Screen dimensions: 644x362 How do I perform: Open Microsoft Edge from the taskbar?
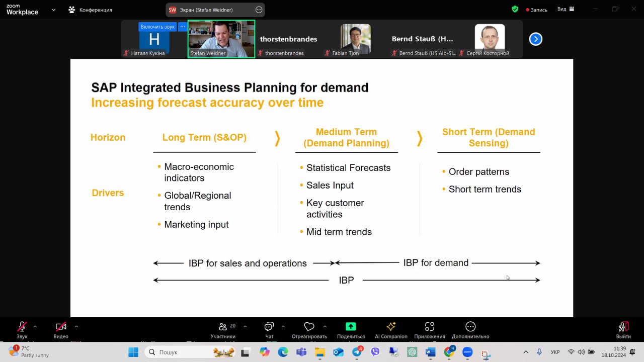[x=283, y=352]
